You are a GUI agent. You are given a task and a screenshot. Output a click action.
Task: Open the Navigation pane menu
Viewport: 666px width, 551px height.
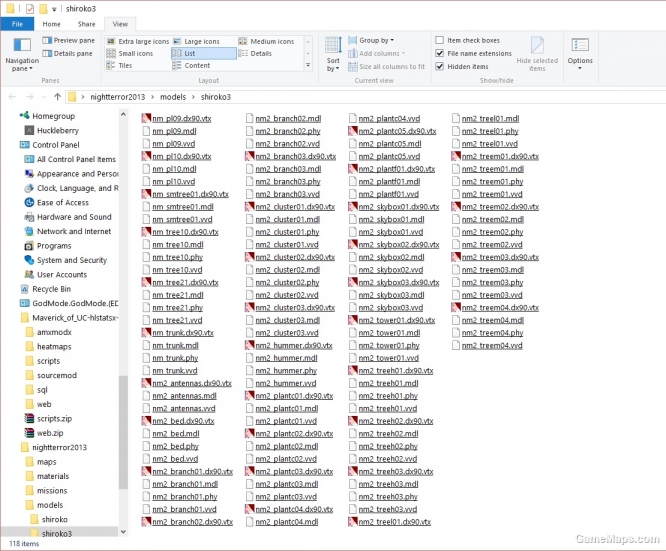coord(22,55)
